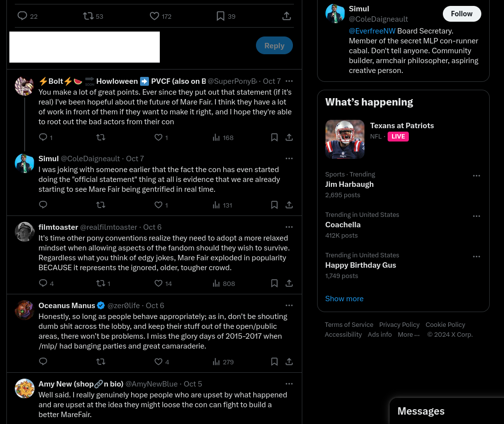Open Texans at Patriots live thumbnail
504x424 pixels.
pyautogui.click(x=345, y=139)
